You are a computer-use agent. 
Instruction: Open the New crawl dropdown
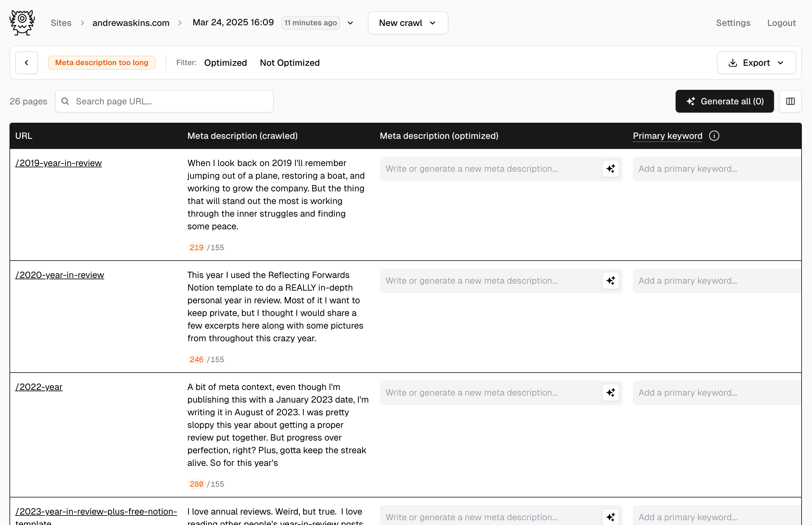pyautogui.click(x=408, y=23)
